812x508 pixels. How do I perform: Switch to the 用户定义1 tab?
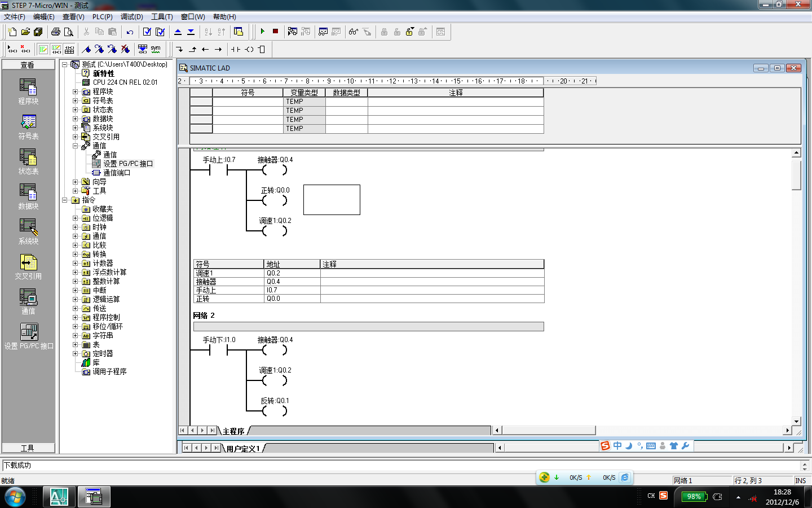click(x=243, y=449)
